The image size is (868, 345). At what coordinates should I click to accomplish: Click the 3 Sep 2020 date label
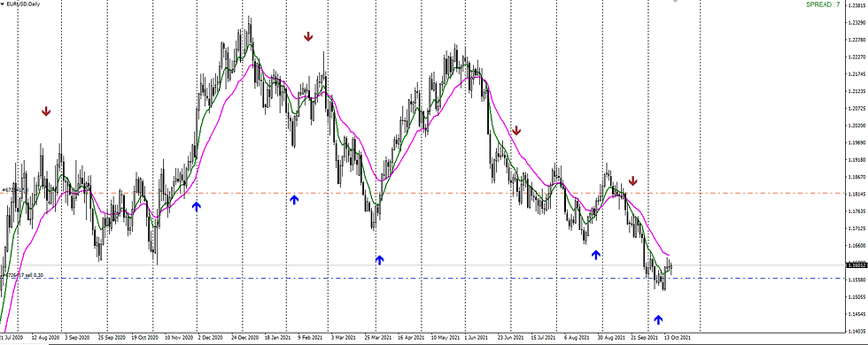(78, 336)
